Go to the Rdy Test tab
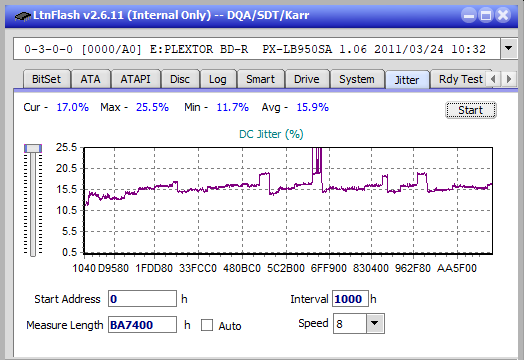 tap(460, 79)
